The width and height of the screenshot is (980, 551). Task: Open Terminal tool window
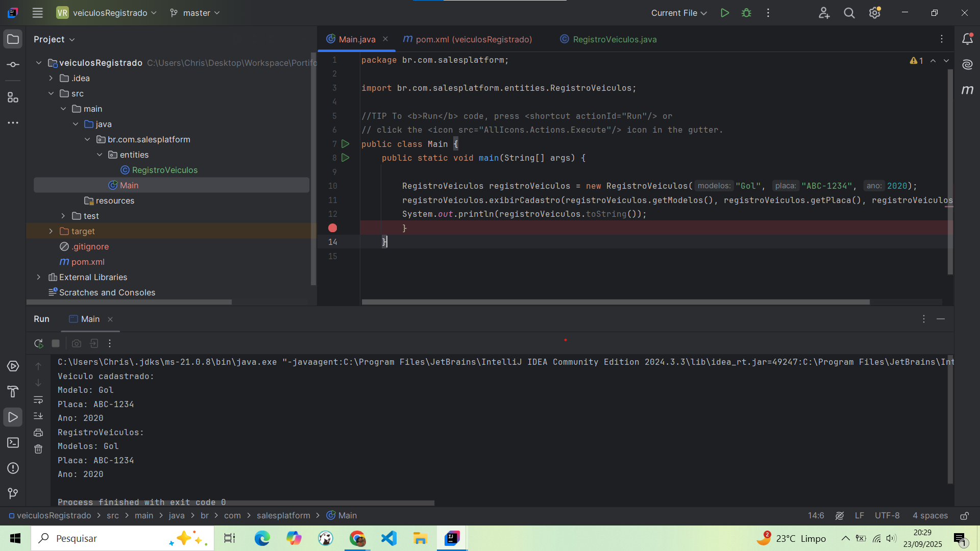point(13,443)
